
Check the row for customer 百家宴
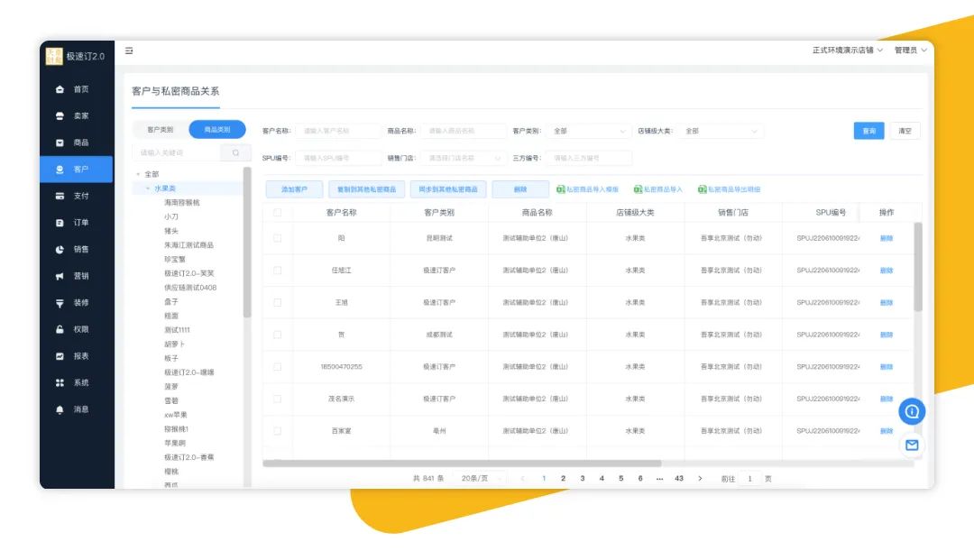click(277, 431)
